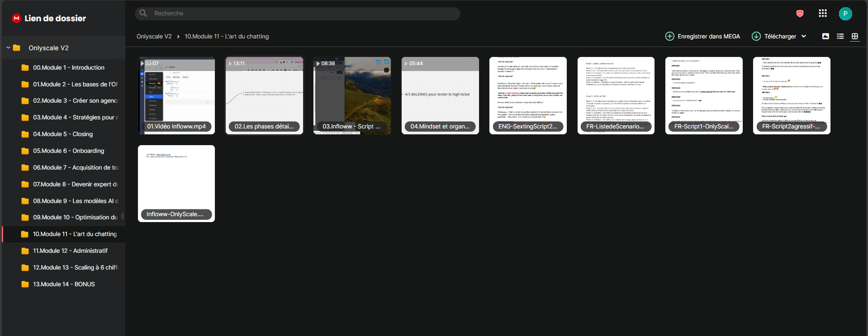This screenshot has width=868, height=336.
Task: Click the Onlyscale V2 root folder icon
Action: click(17, 48)
